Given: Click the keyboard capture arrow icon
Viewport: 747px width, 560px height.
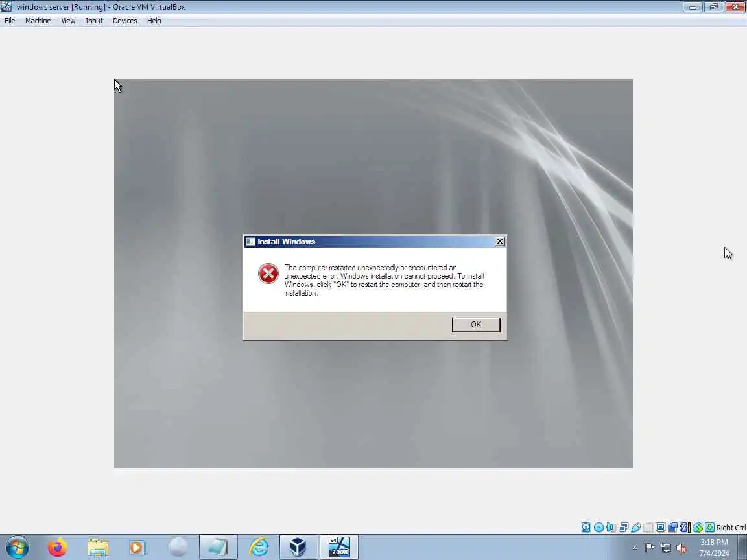Looking at the screenshot, I should click(710, 527).
